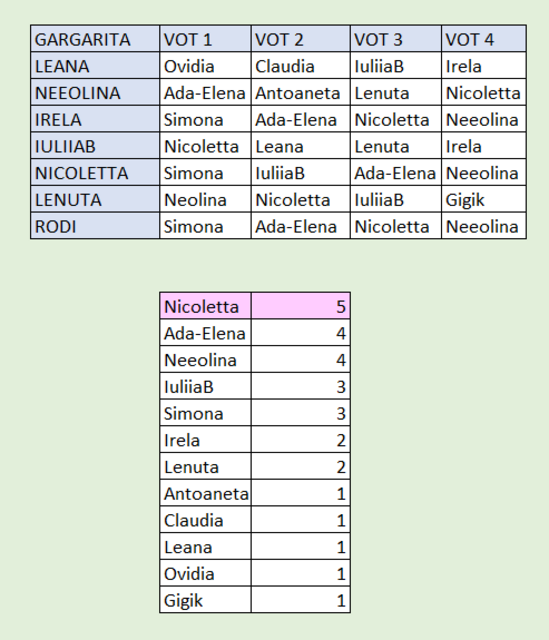The width and height of the screenshot is (549, 640).
Task: Click the highlighted pink Nicoletta results cell
Action: click(205, 306)
